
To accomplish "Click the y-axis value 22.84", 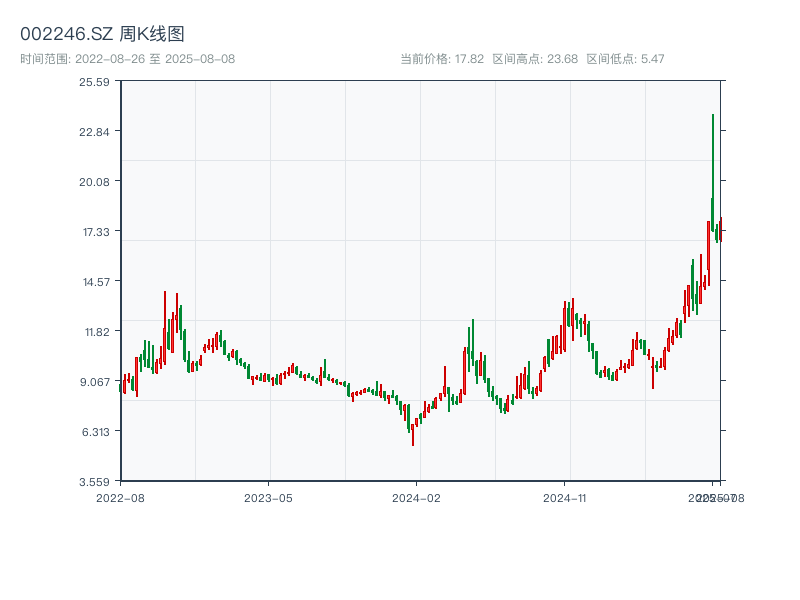I will (x=94, y=132).
